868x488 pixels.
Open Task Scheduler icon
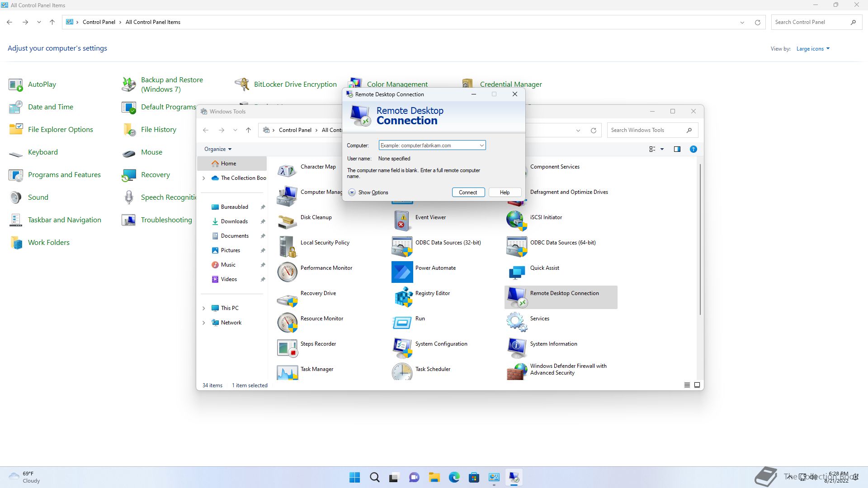(x=402, y=372)
